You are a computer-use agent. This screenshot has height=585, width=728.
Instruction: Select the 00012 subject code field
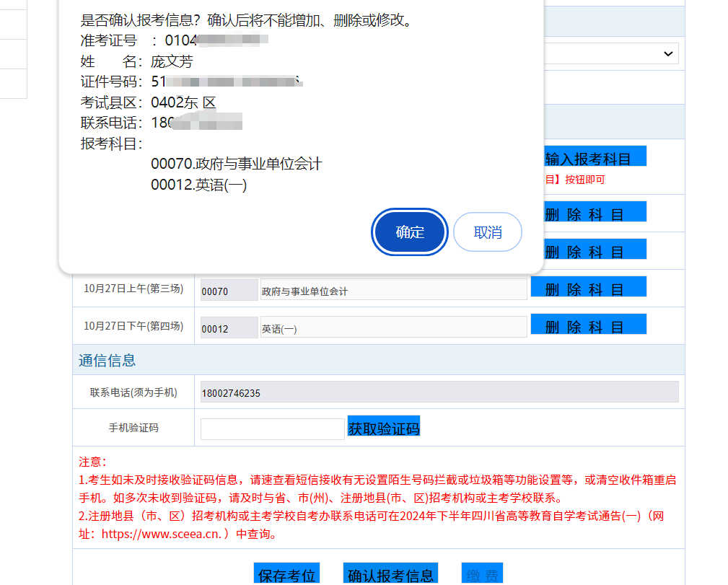point(229,328)
